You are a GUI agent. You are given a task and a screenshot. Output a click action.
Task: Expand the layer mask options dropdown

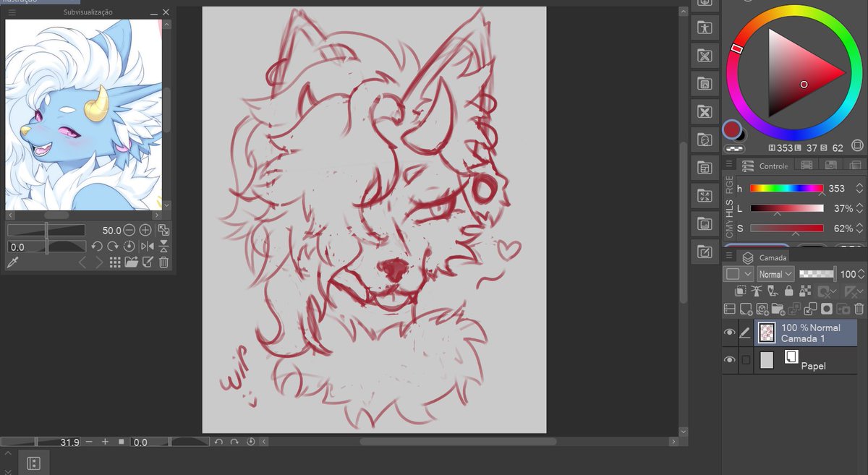click(x=834, y=291)
